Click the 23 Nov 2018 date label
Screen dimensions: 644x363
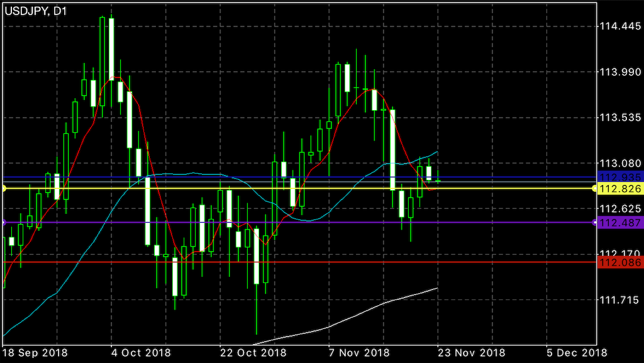click(x=470, y=353)
